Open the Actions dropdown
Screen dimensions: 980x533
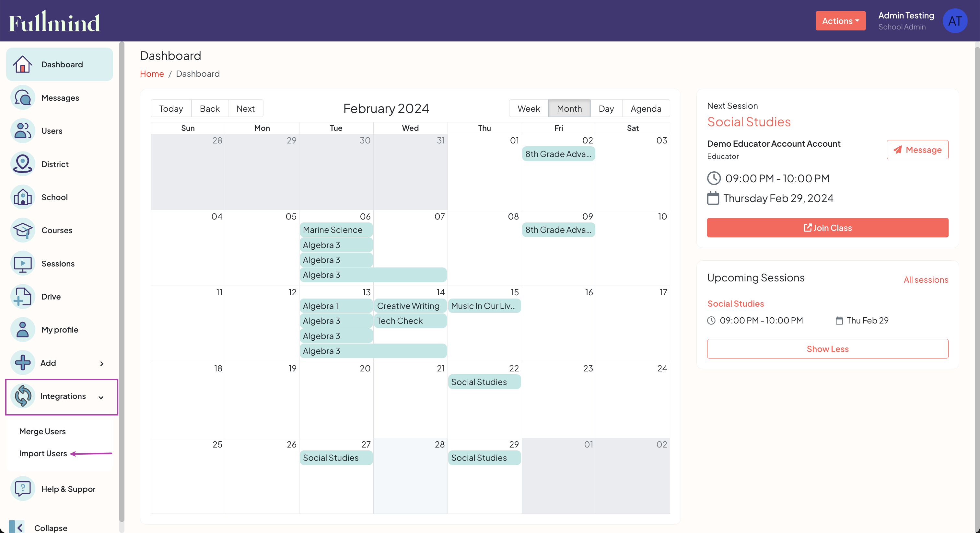[x=840, y=20]
